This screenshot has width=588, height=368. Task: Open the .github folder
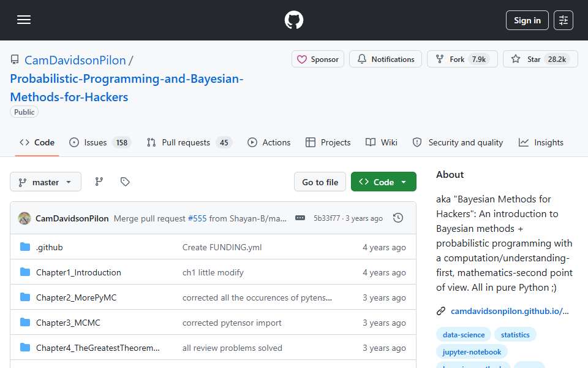[x=50, y=247]
